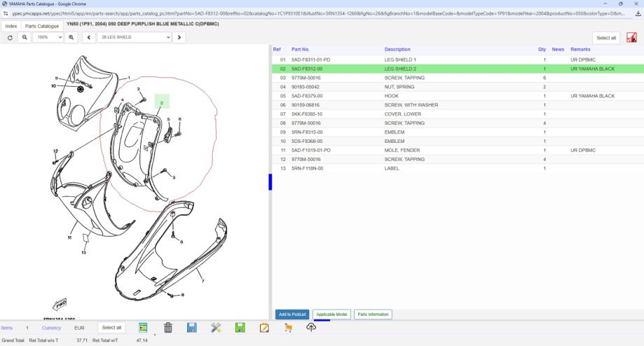Click the refresh diagram icon

[x=11, y=37]
